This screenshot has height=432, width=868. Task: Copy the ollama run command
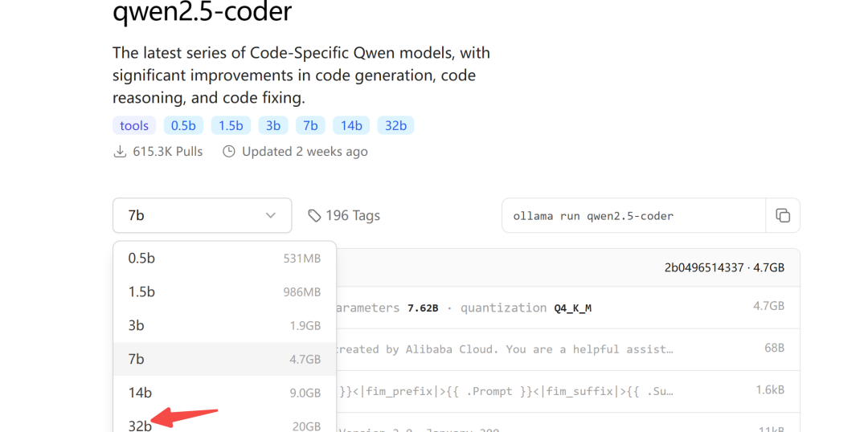(782, 215)
